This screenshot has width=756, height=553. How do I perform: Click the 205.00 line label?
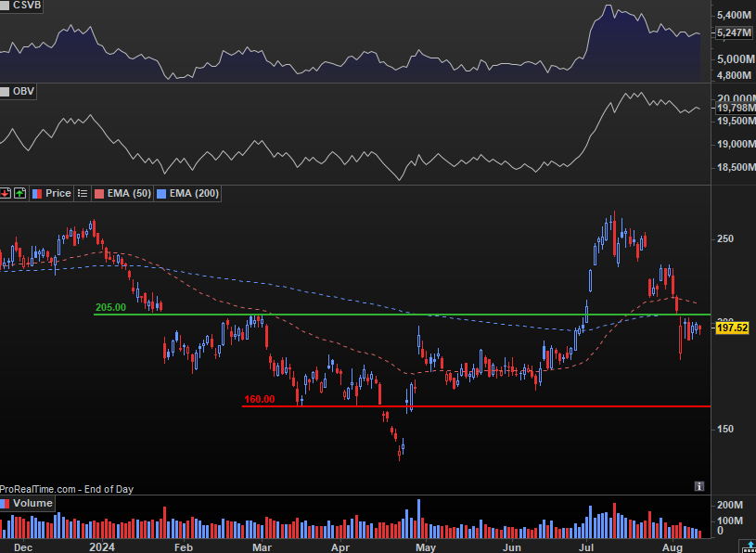click(x=110, y=307)
